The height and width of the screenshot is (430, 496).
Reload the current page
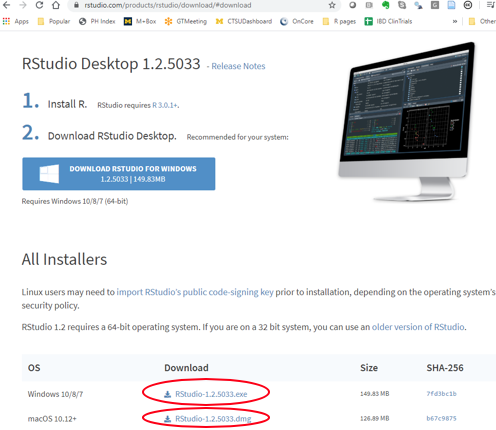click(x=39, y=5)
